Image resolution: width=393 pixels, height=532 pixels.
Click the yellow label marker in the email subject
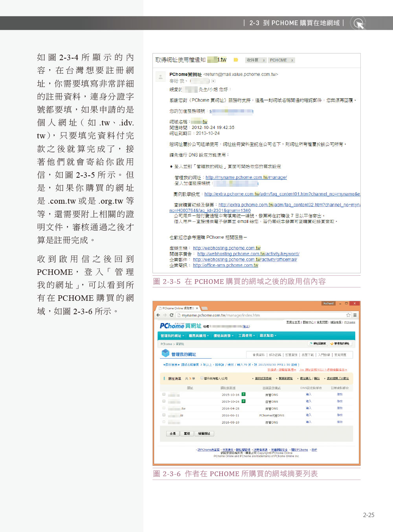[x=236, y=60]
